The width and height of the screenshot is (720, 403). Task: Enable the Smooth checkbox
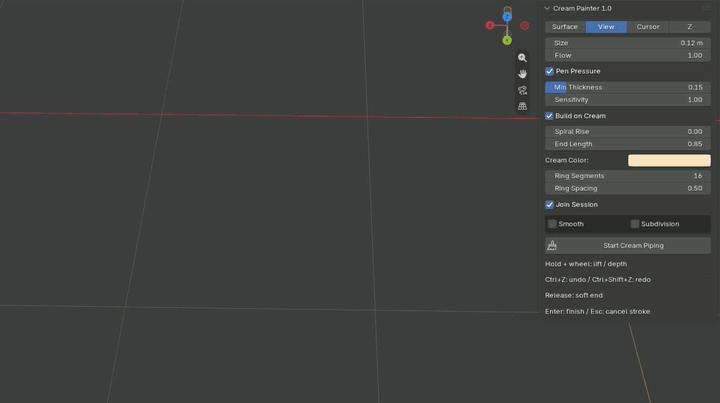tap(552, 224)
